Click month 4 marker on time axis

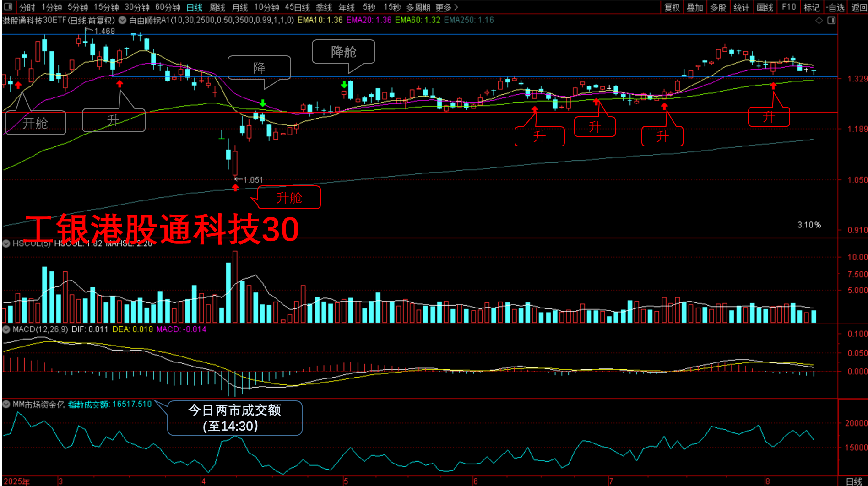203,481
